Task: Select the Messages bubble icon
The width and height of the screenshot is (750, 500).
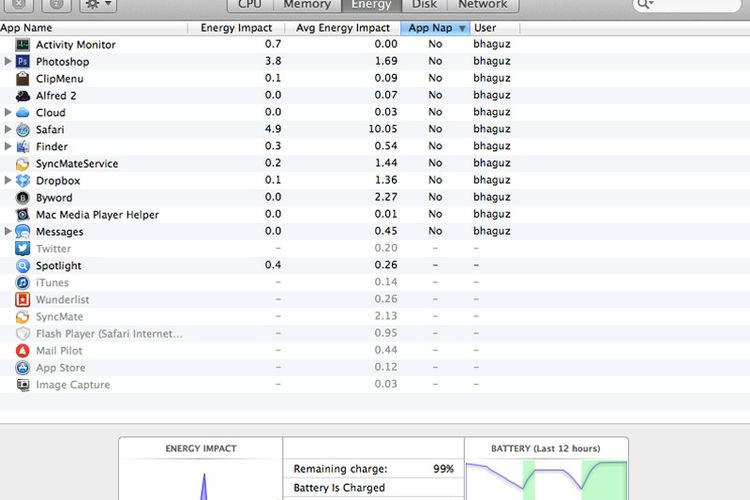Action: click(22, 232)
